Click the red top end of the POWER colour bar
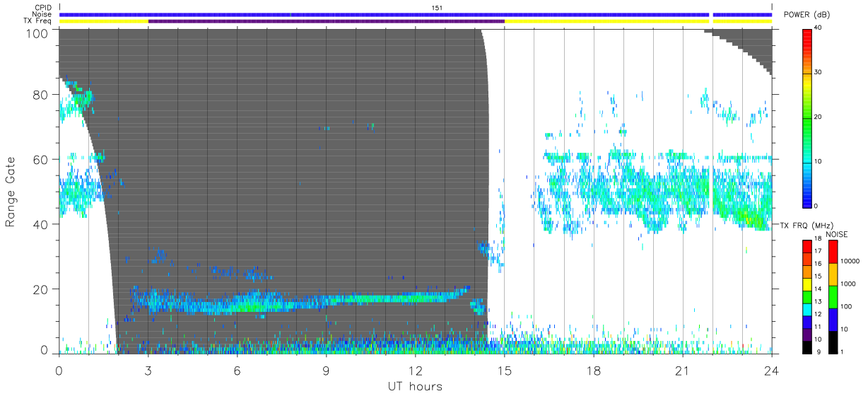Image resolution: width=868 pixels, height=401 pixels. pyautogui.click(x=807, y=33)
